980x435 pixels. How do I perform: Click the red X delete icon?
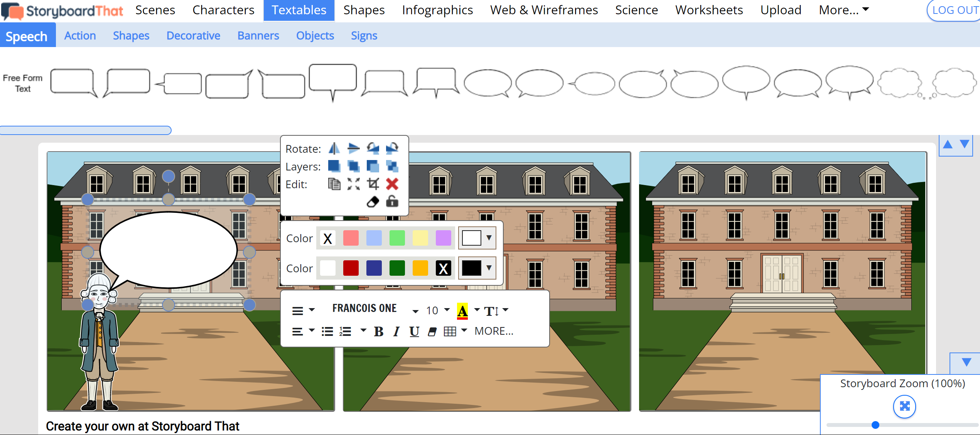[x=392, y=184]
